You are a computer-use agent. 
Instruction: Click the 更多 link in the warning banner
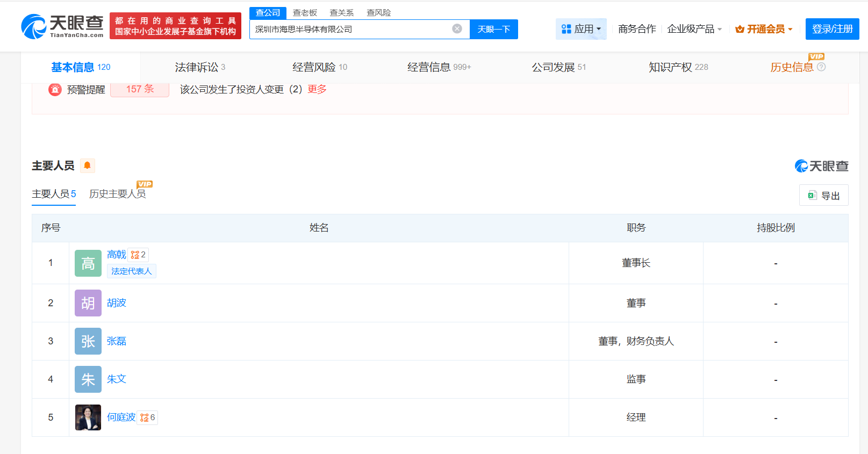pyautogui.click(x=317, y=89)
